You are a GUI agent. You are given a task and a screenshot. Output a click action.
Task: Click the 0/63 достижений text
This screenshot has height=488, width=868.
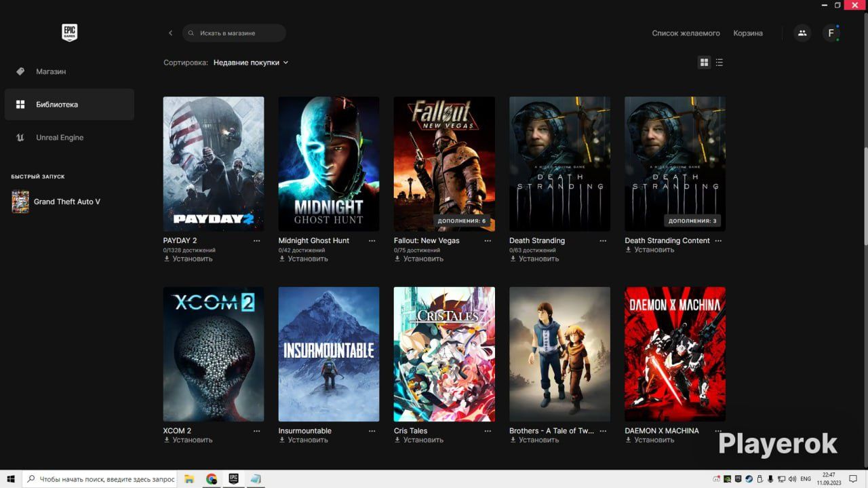coord(533,250)
